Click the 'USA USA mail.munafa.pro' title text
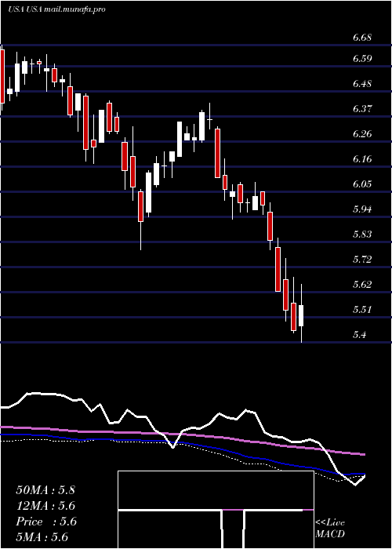The image size is (392, 549). coord(56,9)
